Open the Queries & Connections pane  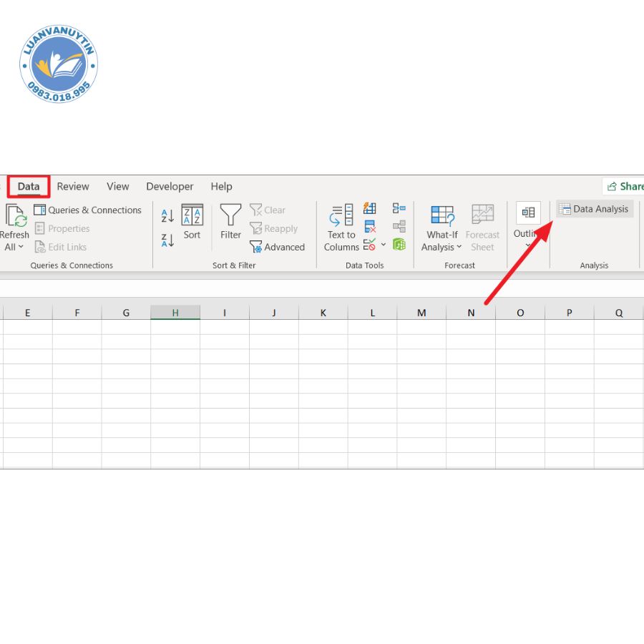[x=87, y=210]
